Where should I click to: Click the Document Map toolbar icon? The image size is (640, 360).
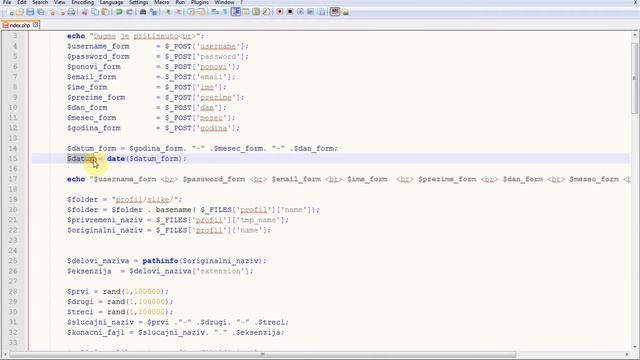(256, 12)
